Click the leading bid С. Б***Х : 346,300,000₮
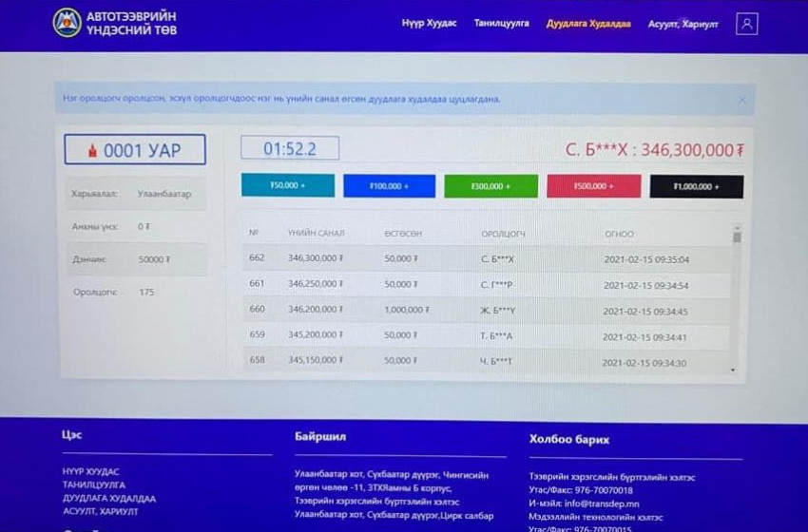 click(654, 150)
